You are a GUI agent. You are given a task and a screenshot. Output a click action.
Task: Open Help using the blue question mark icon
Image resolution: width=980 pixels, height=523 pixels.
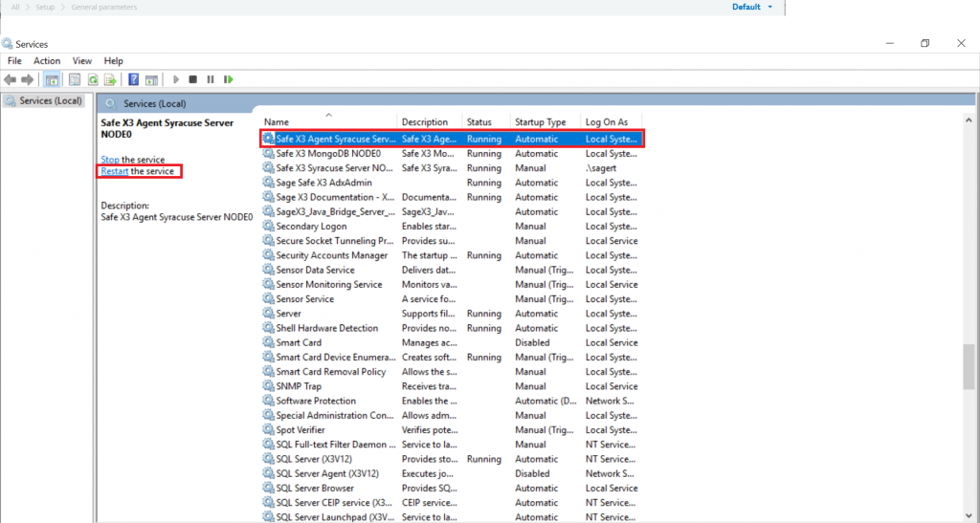point(133,80)
